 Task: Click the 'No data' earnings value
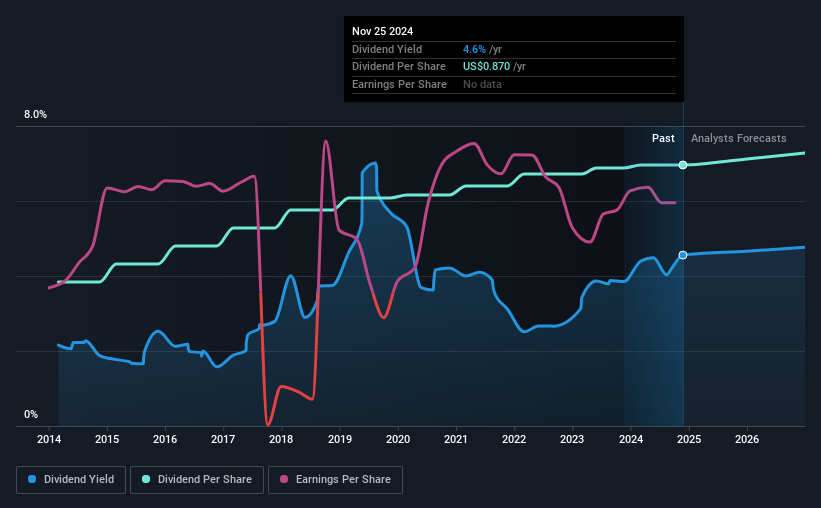(x=482, y=84)
